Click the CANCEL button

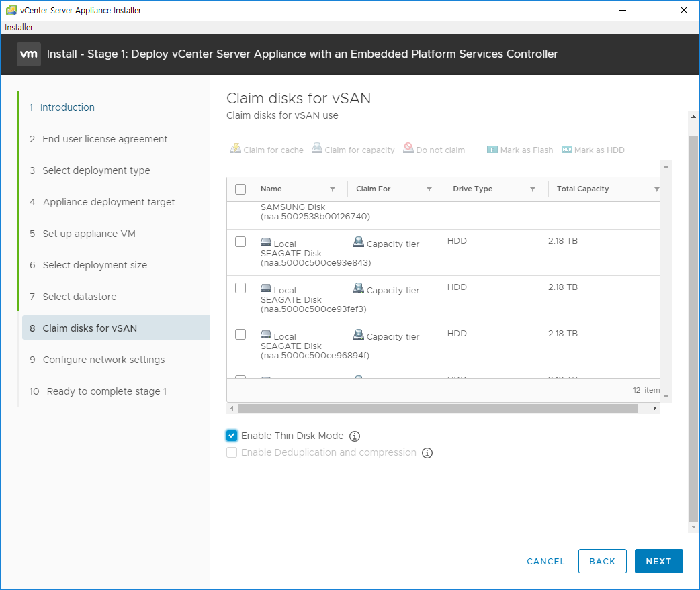545,561
